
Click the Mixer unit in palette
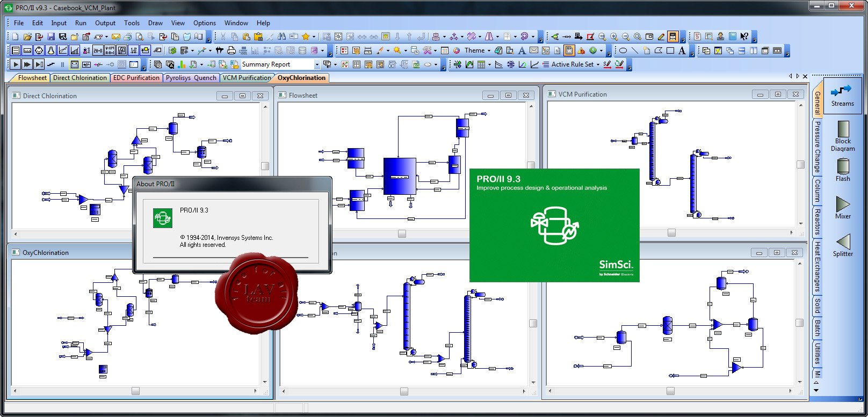843,208
